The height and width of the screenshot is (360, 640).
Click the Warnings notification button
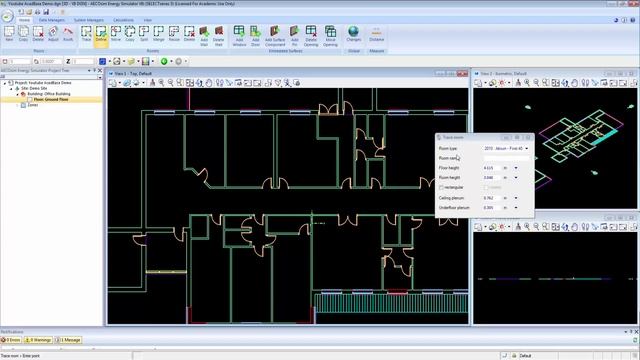[x=38, y=340]
